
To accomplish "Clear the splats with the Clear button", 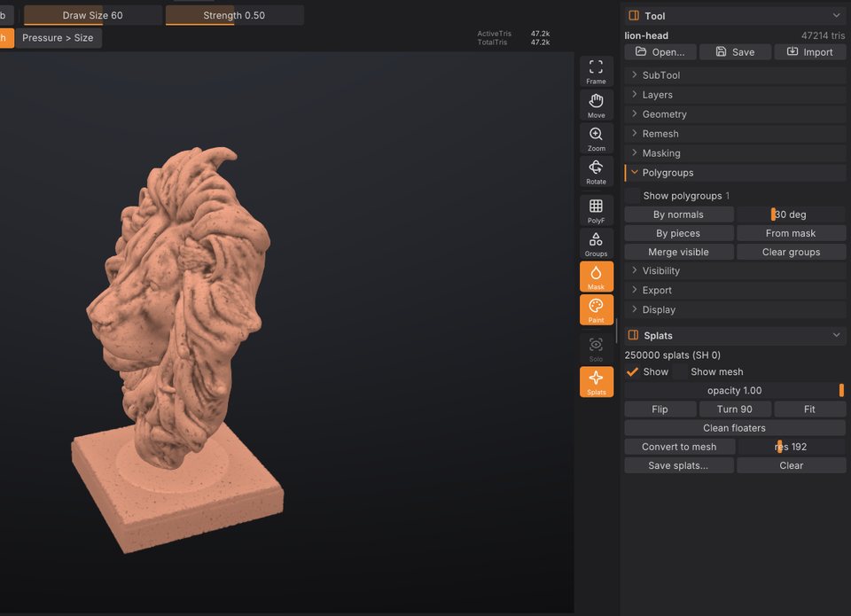I will coord(791,465).
